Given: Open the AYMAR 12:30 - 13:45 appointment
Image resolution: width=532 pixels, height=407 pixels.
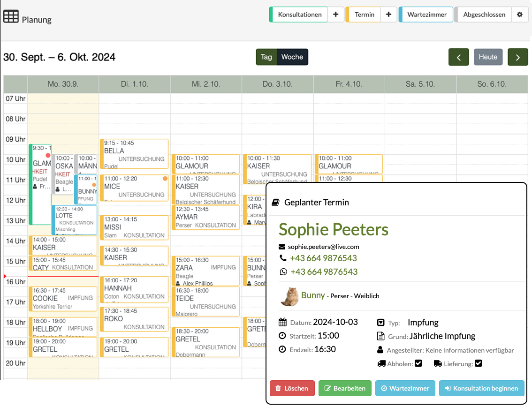Looking at the screenshot, I should pos(206,218).
